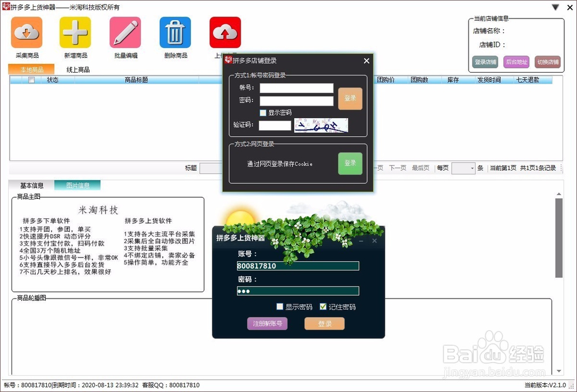The width and height of the screenshot is (577, 392).
Task: Open the title bar dropdown triangle menu
Action: point(555,7)
